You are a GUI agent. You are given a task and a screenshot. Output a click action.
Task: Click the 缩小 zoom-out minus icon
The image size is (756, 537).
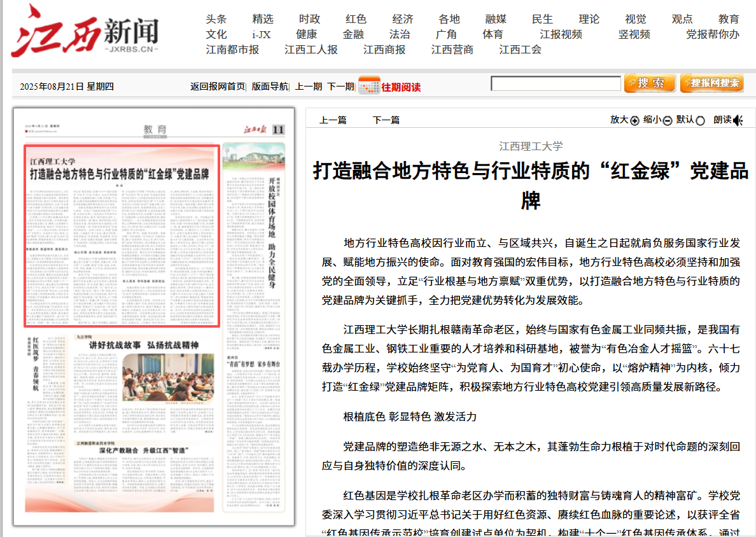pos(668,121)
